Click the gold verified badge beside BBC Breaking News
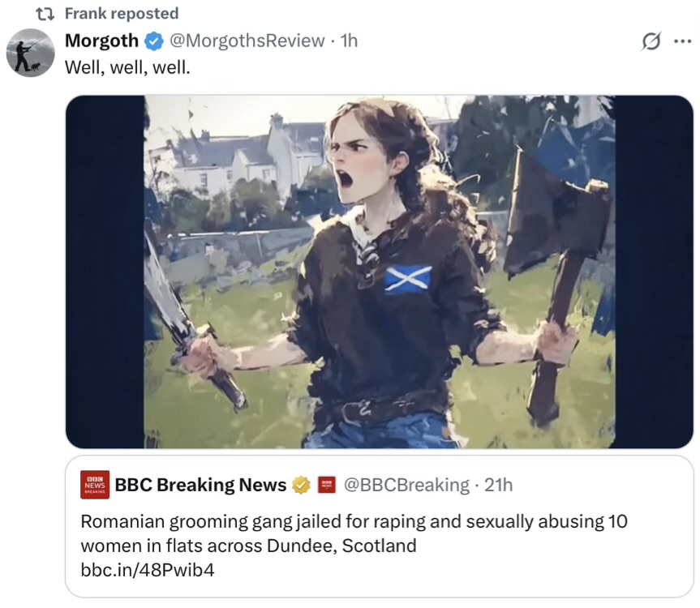 click(301, 485)
